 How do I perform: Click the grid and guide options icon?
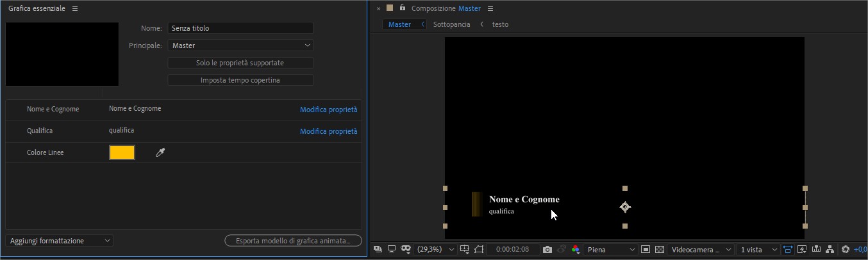tap(465, 249)
